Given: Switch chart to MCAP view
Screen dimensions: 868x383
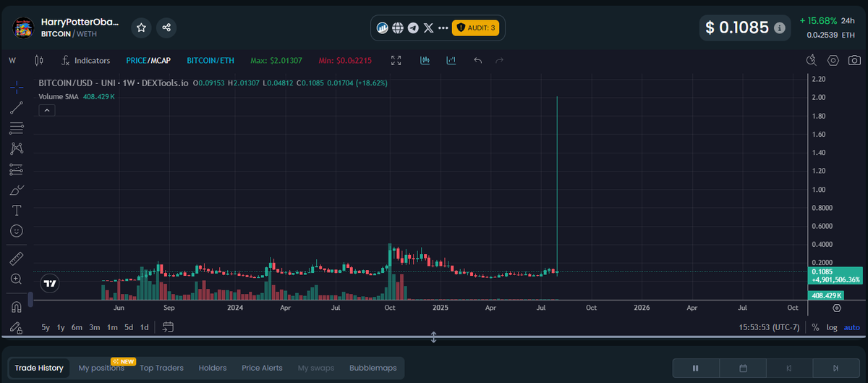Looking at the screenshot, I should pyautogui.click(x=160, y=61).
